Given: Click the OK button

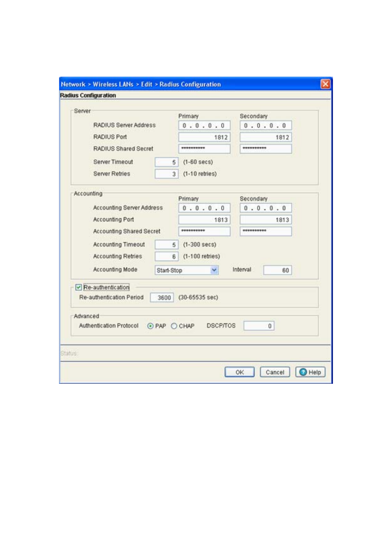Looking at the screenshot, I should 240,372.
